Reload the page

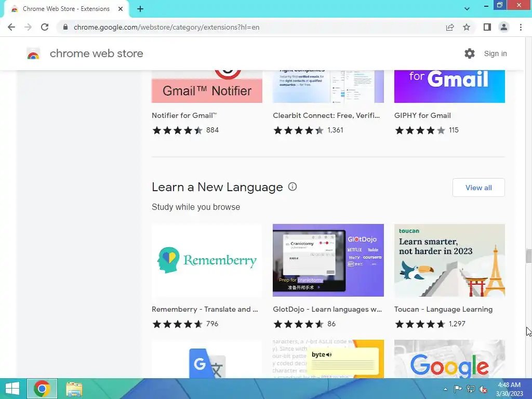45,27
